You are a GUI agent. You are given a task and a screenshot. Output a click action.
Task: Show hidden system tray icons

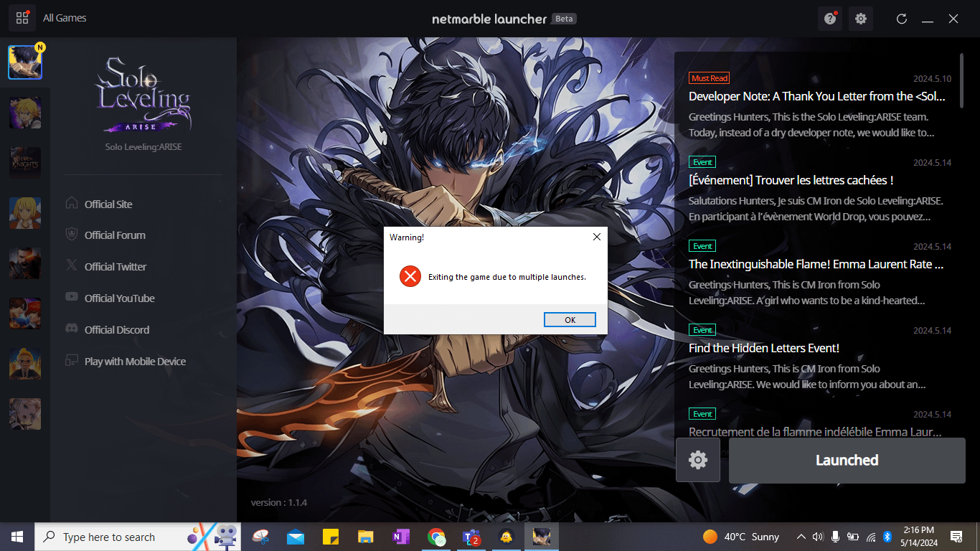tap(801, 537)
